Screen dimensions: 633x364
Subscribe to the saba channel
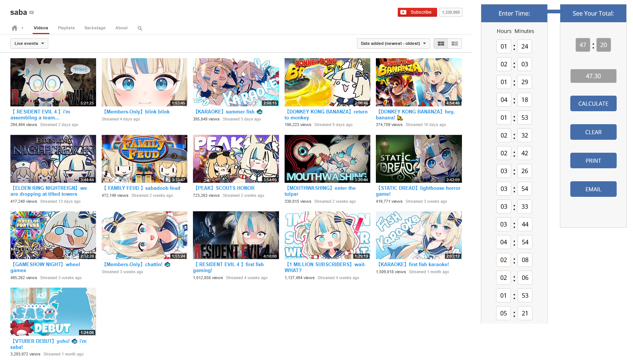[417, 12]
